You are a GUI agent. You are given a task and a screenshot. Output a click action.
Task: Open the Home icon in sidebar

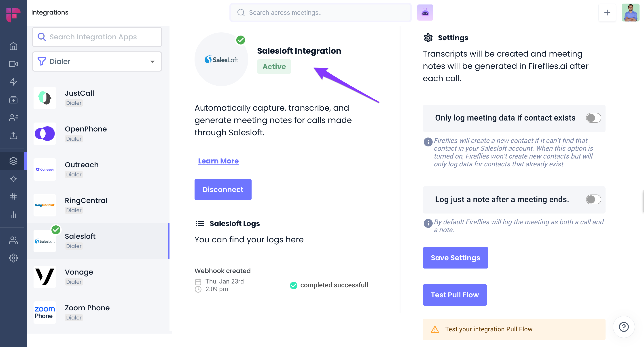pos(13,46)
